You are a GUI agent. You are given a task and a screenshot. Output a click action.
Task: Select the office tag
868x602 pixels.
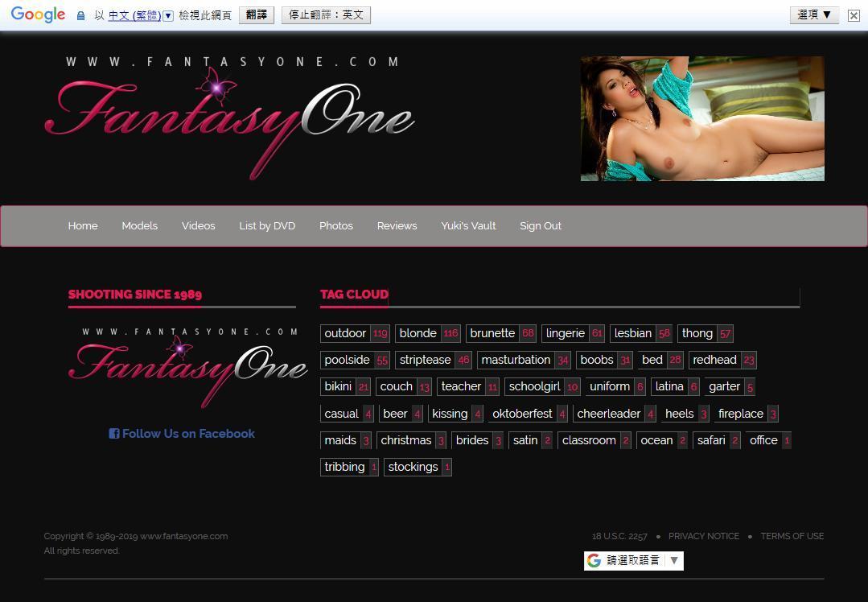click(768, 440)
